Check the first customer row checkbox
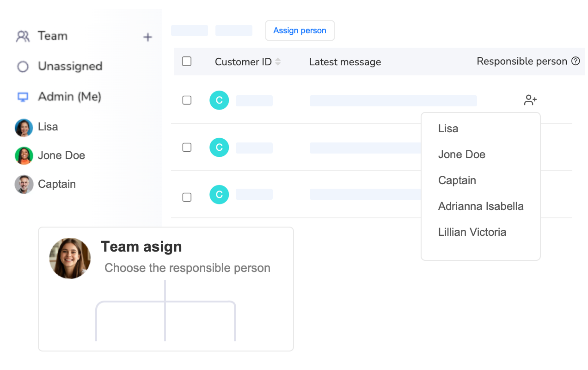This screenshot has height=370, width=588. point(187,100)
